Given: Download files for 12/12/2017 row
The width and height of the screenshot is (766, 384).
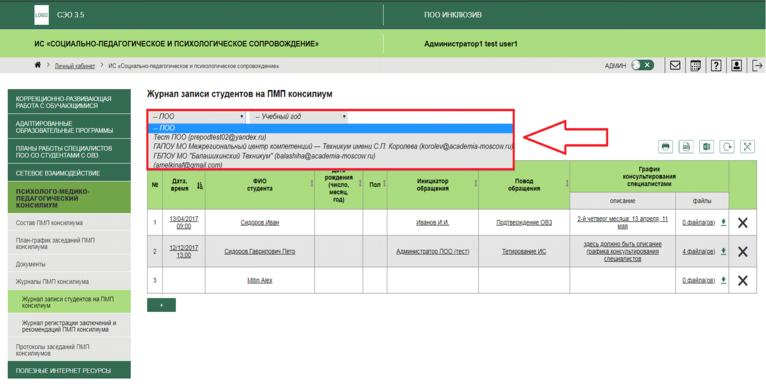Looking at the screenshot, I should pos(723,251).
